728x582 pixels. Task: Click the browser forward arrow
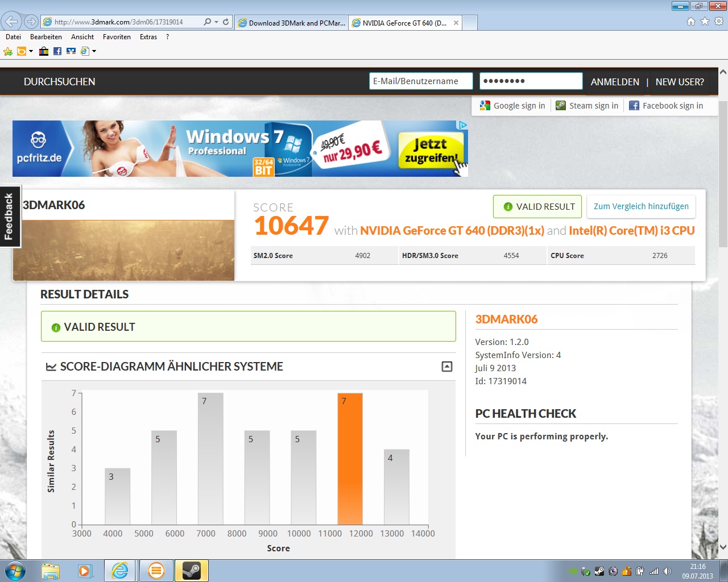tap(31, 22)
